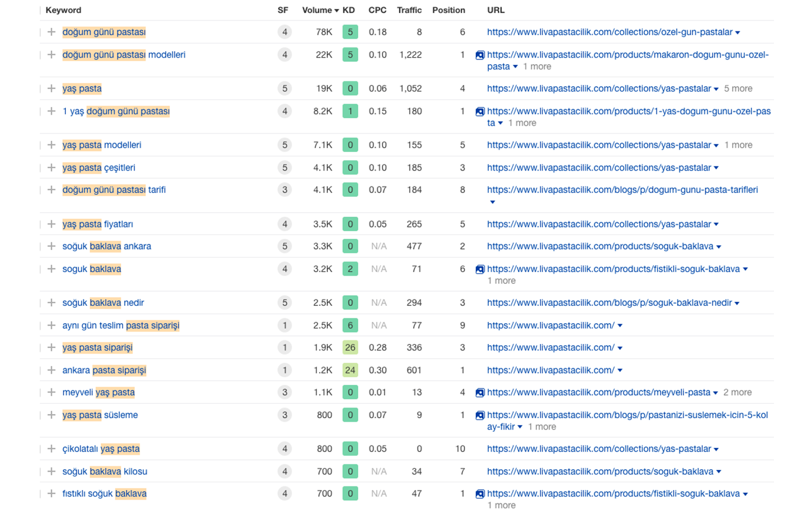Open keyword link 'doğum günü pastası modelleri'
812x515 pixels.
124,55
